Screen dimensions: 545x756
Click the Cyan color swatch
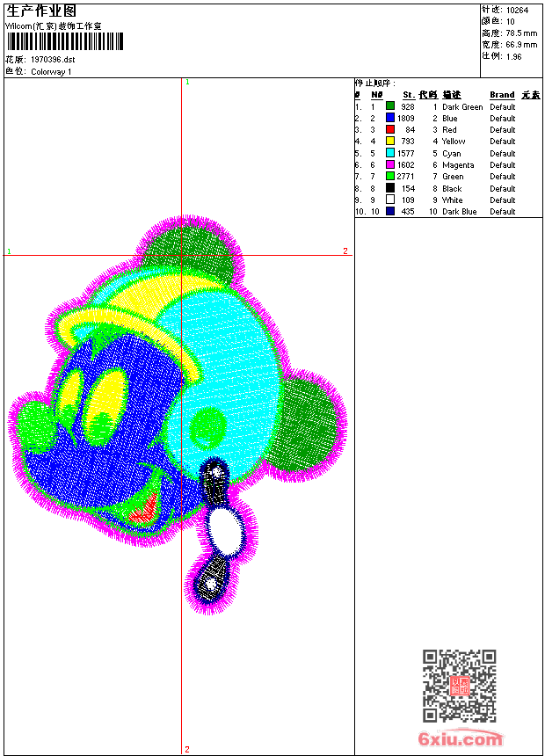[x=390, y=153]
